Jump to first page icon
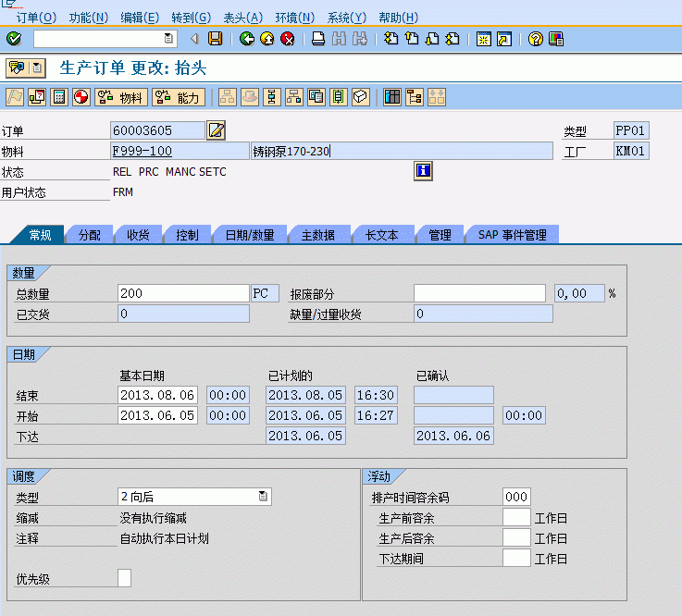This screenshot has width=682, height=616. pyautogui.click(x=391, y=39)
